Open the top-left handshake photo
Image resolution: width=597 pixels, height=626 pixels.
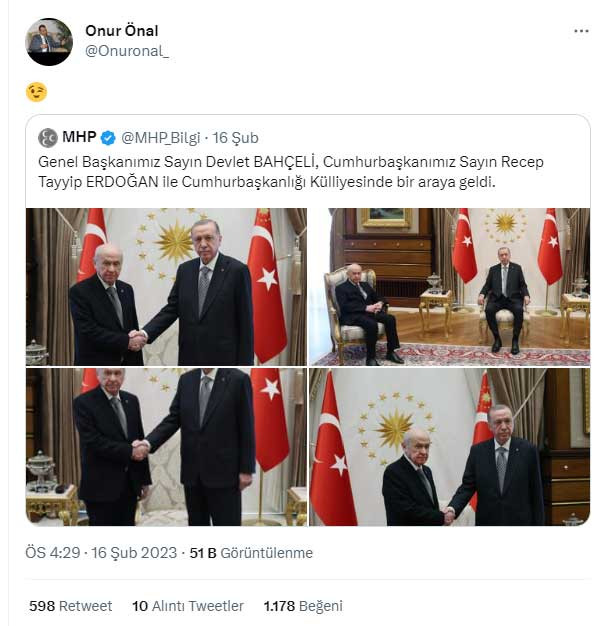pos(167,287)
